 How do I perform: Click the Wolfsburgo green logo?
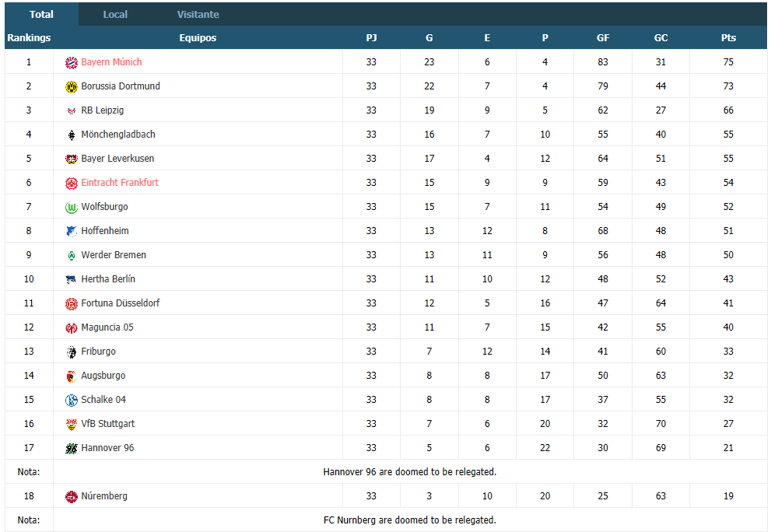[x=72, y=207]
